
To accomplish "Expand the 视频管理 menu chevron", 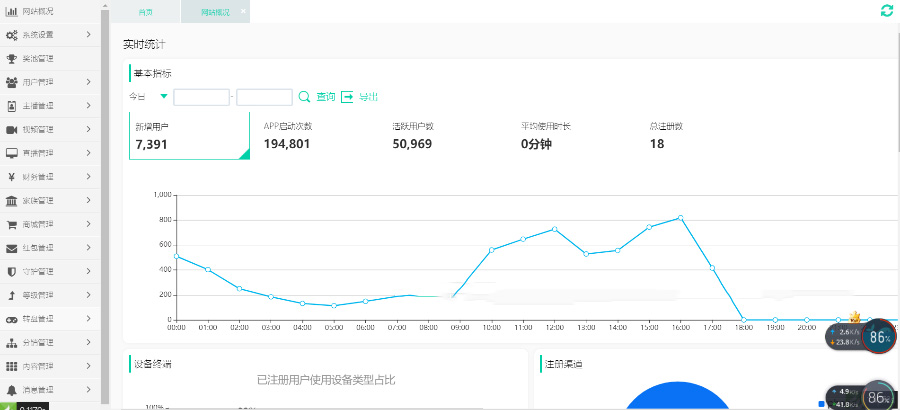I will tap(89, 129).
